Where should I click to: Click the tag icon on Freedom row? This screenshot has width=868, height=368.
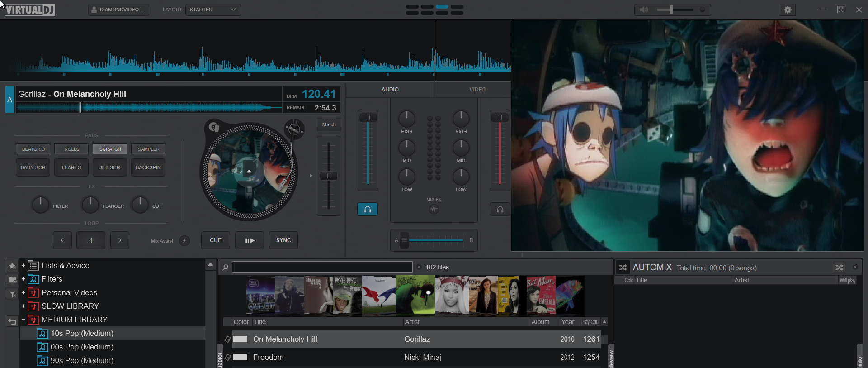coord(228,357)
